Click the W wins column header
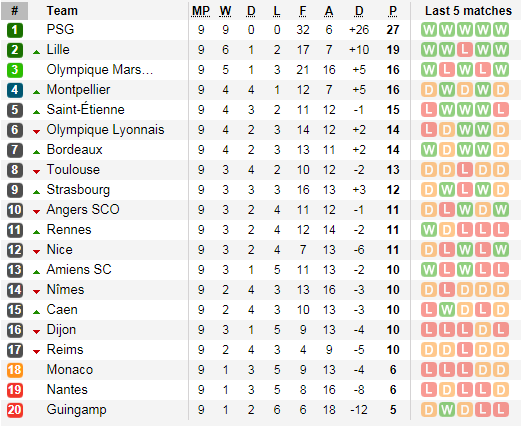This screenshot has width=521, height=426. pyautogui.click(x=225, y=11)
